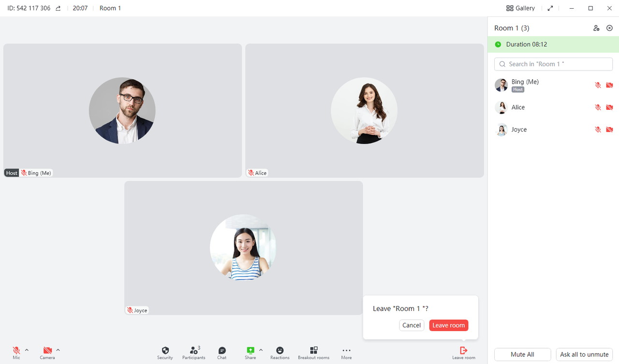Click the fullscreen expand arrows icon

550,8
